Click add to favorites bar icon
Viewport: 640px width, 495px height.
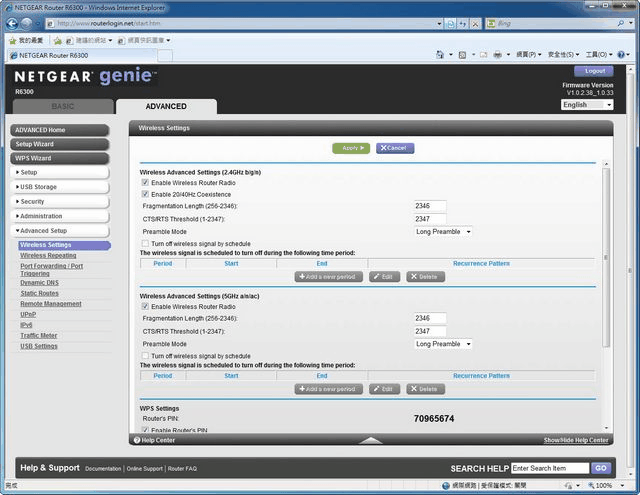point(58,40)
